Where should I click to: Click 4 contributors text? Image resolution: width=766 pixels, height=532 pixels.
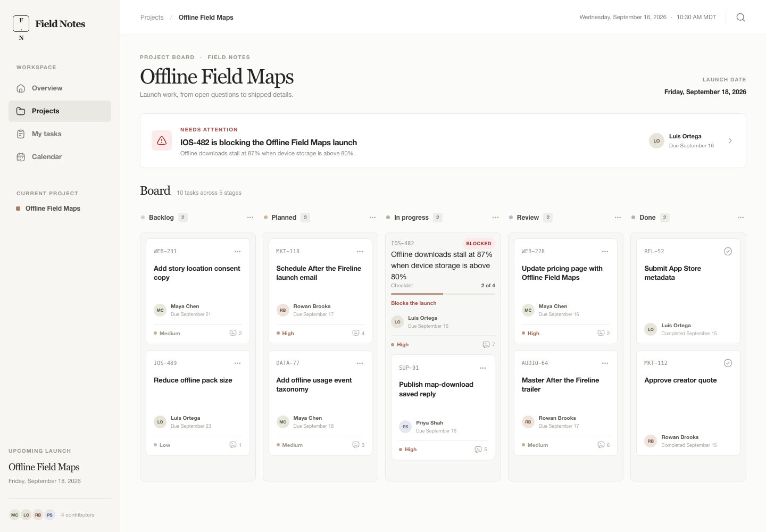tap(78, 515)
